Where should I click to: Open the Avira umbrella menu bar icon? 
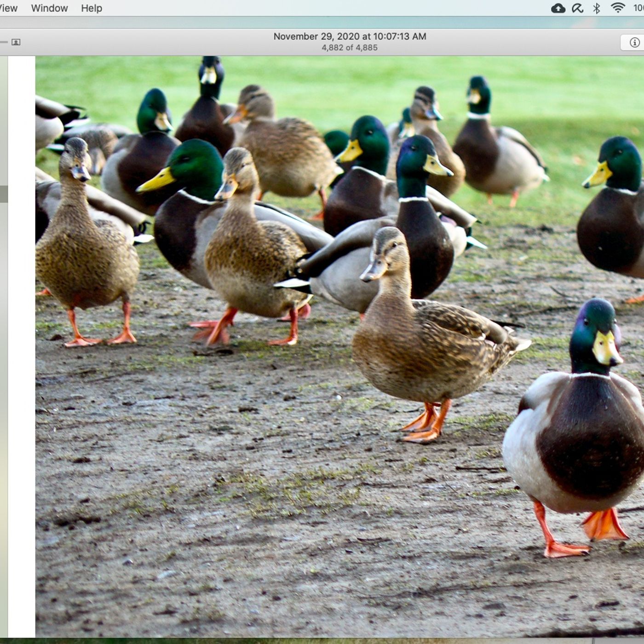point(578,8)
